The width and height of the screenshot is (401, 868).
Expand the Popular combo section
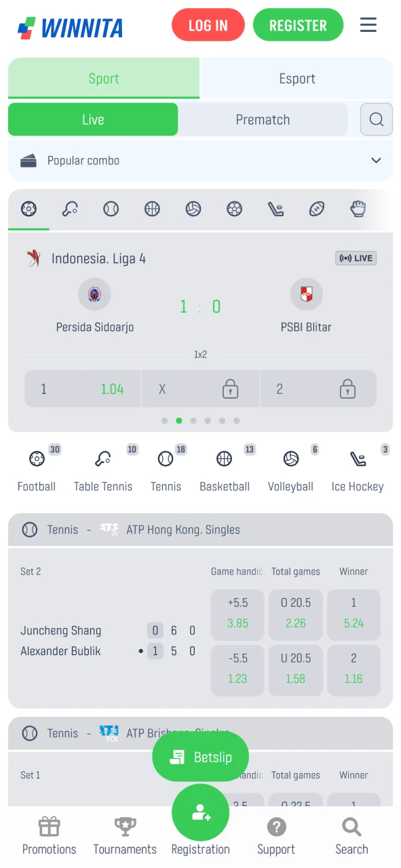point(375,161)
